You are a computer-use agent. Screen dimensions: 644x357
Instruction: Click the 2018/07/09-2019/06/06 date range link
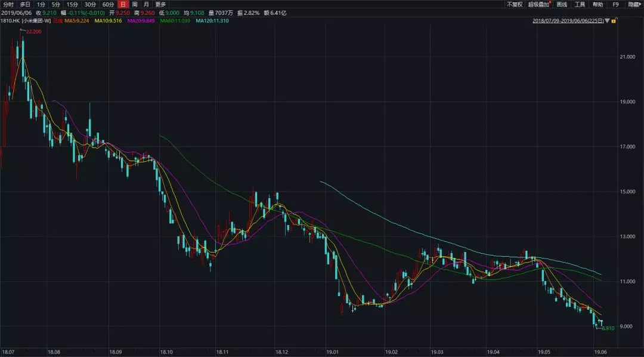(x=567, y=21)
